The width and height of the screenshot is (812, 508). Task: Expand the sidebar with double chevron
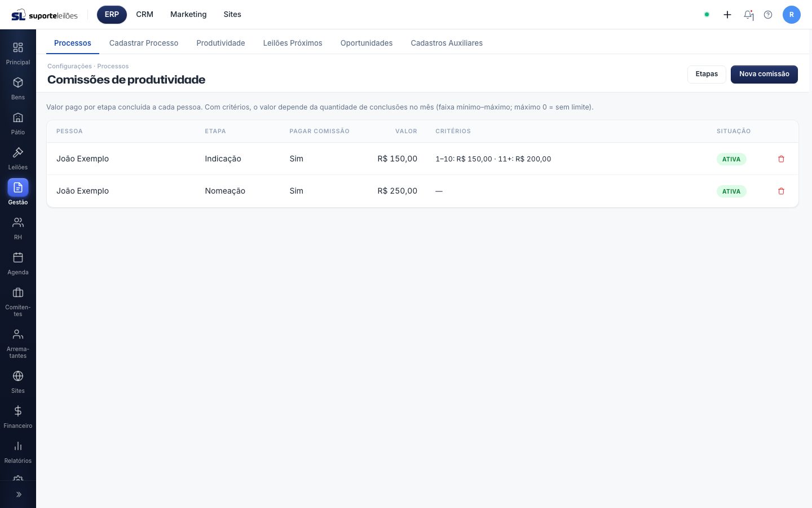click(x=18, y=494)
